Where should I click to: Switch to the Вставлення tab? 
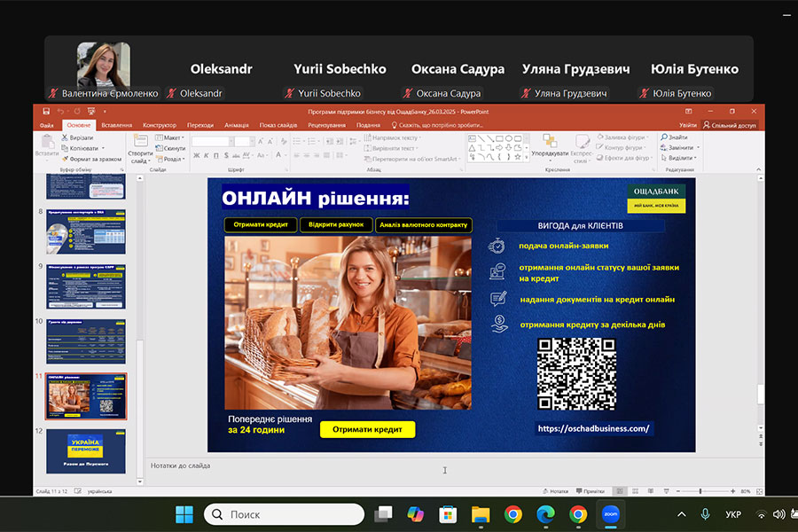pyautogui.click(x=116, y=125)
